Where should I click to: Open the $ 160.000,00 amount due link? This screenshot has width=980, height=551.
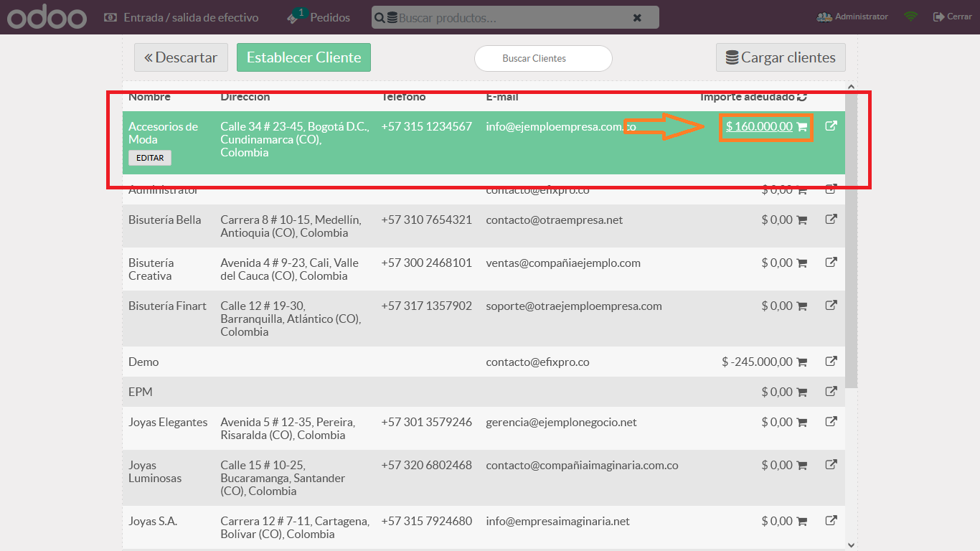(758, 127)
